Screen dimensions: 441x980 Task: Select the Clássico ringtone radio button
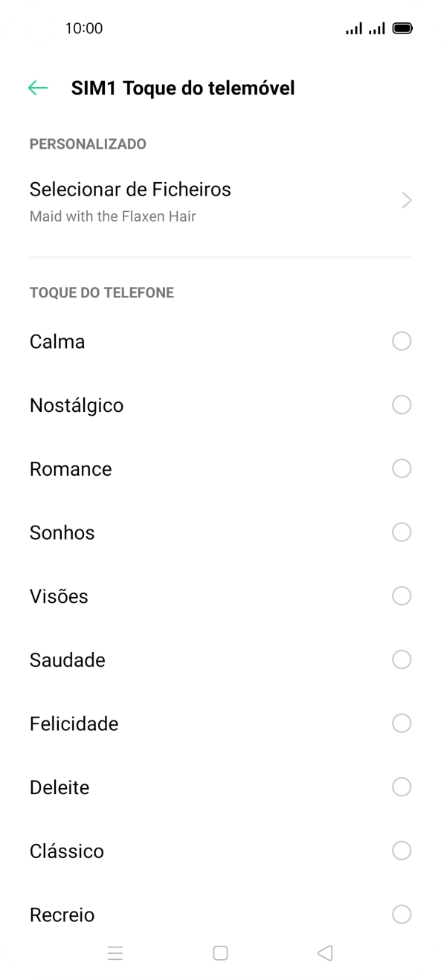pos(402,851)
